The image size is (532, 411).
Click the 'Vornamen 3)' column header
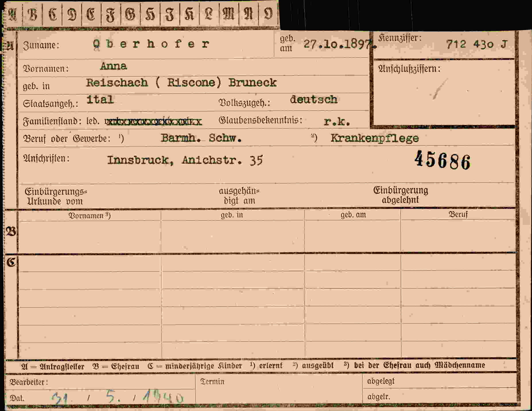(90, 216)
